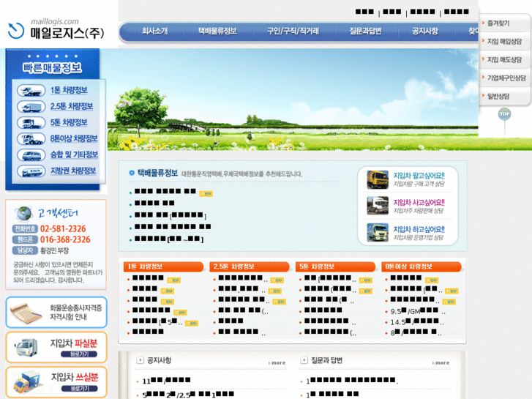
Task: Click the yellow truck 지입차 팔고싶어요 thumbnail
Action: [378, 179]
